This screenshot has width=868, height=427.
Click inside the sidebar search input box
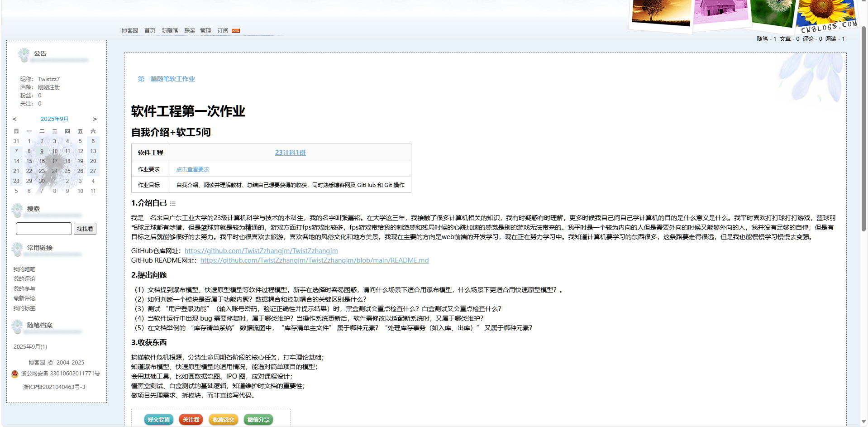pos(43,229)
